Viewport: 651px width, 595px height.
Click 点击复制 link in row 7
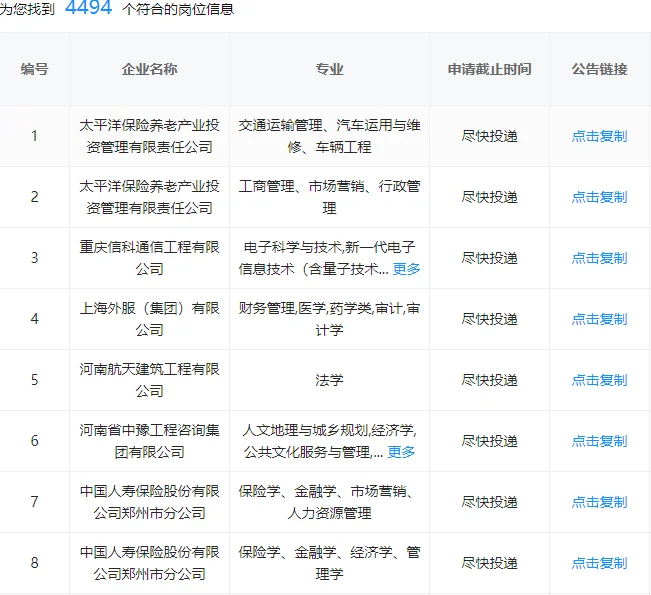(x=599, y=502)
